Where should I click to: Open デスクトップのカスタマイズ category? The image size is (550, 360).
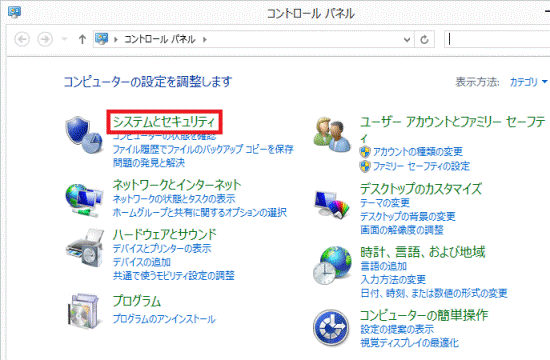click(x=421, y=189)
